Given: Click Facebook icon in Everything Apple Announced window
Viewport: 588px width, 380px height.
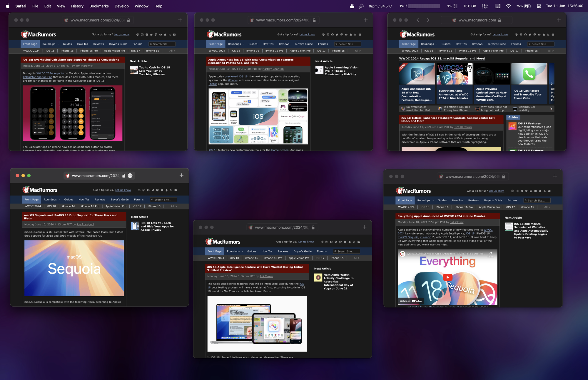Looking at the screenshot, I should [522, 191].
